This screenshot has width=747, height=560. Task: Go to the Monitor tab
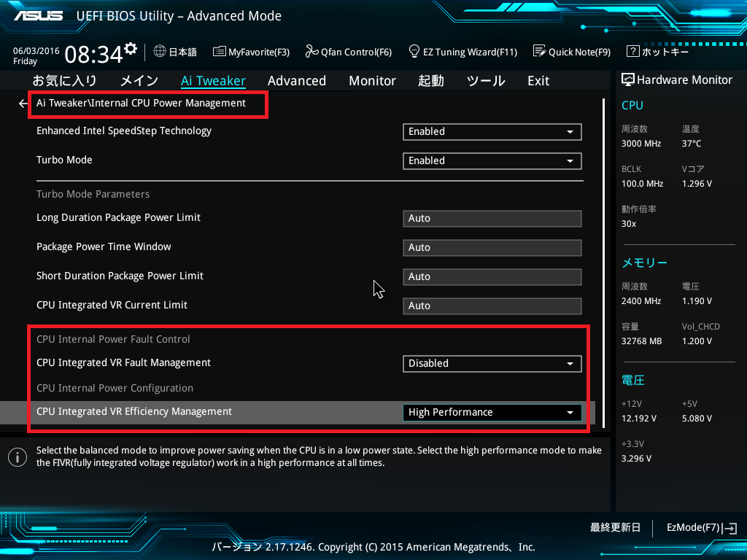[372, 81]
